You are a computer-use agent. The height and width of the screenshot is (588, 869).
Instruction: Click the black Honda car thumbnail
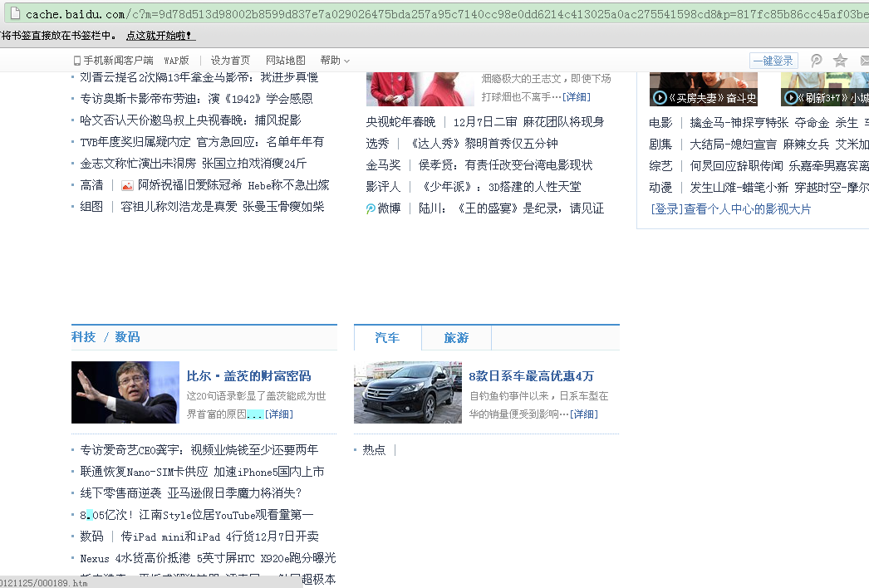407,392
